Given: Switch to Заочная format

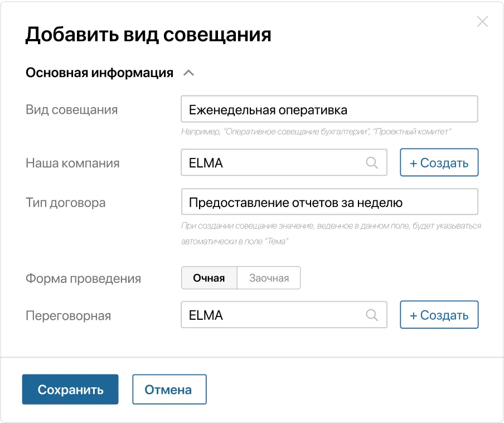Looking at the screenshot, I should pyautogui.click(x=269, y=277).
